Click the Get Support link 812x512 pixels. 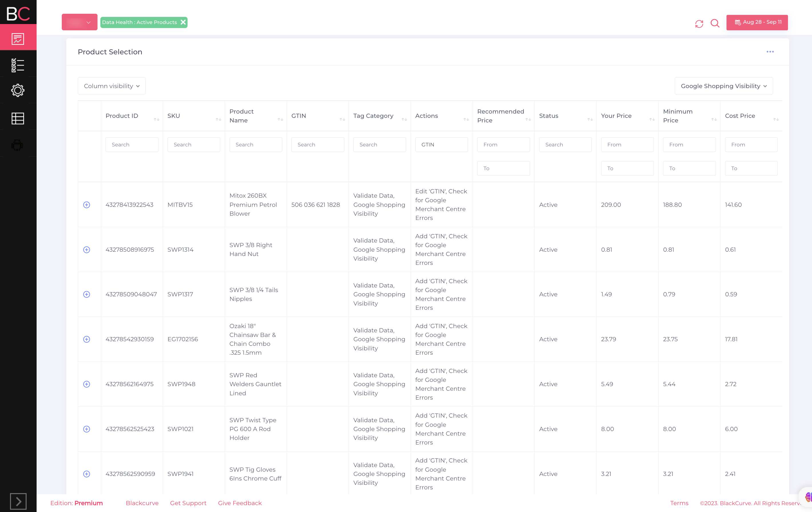click(188, 503)
